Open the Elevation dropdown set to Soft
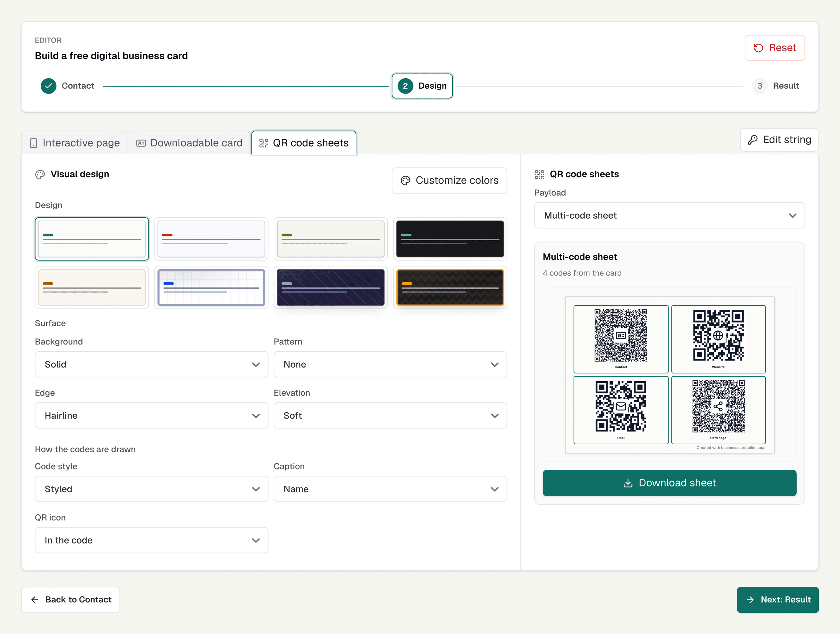The height and width of the screenshot is (634, 840). coord(390,415)
